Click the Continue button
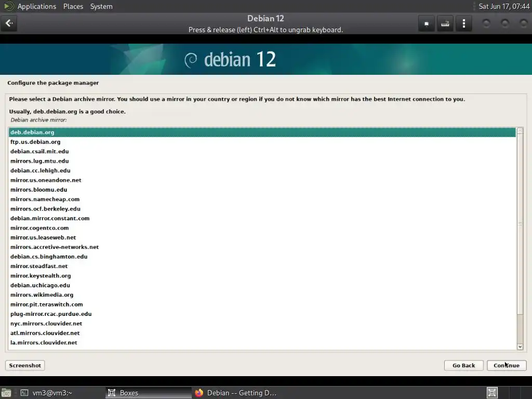 coord(506,365)
